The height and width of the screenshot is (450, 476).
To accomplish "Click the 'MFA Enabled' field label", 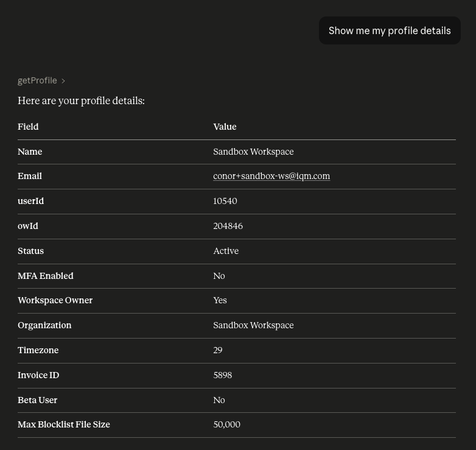I will [x=46, y=276].
